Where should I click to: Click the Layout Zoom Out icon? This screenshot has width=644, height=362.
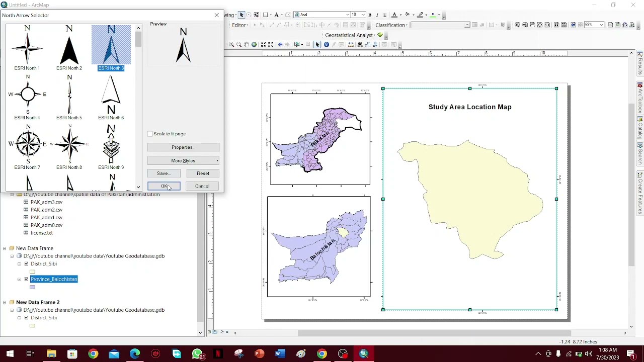pyautogui.click(x=525, y=25)
